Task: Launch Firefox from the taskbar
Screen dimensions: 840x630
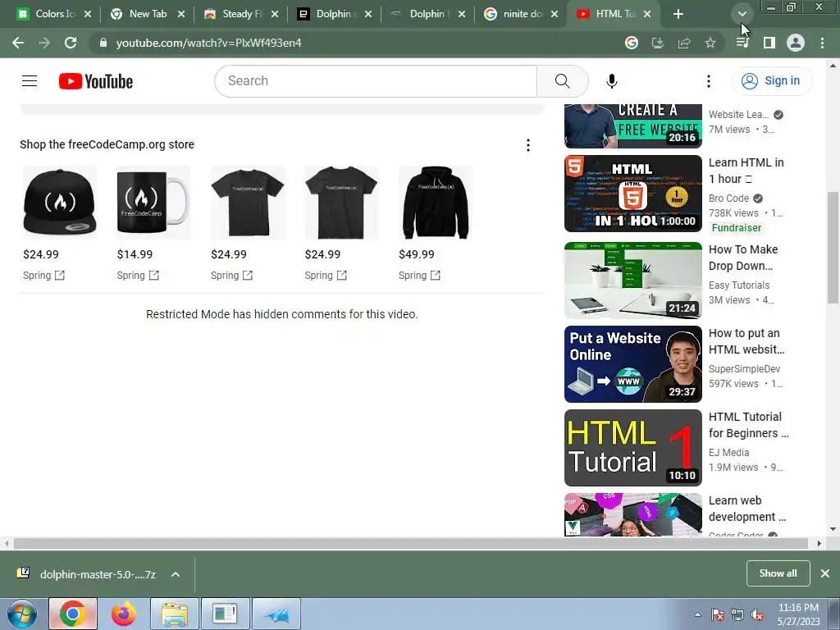Action: pos(124,614)
